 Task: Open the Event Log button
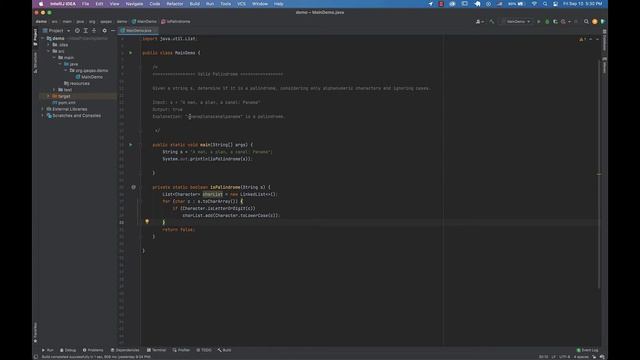587,350
